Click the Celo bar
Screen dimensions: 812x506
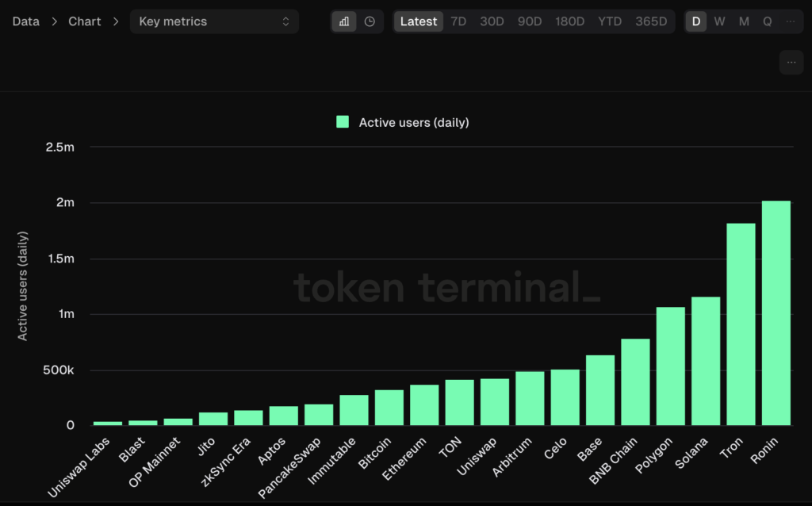point(565,397)
